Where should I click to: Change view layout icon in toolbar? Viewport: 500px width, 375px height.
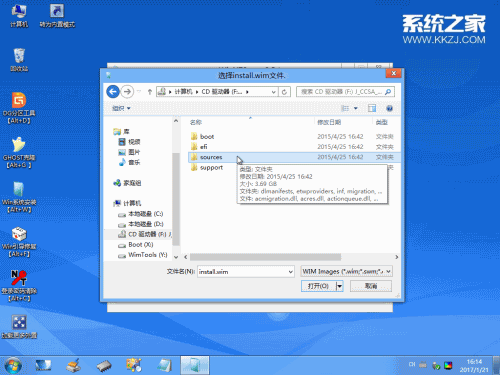click(345, 108)
